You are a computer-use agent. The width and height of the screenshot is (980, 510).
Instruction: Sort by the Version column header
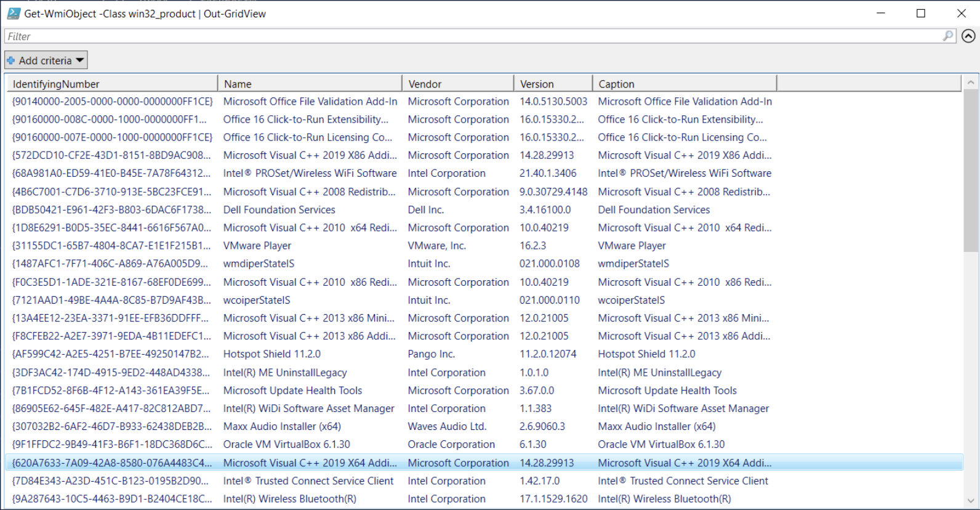click(x=553, y=84)
